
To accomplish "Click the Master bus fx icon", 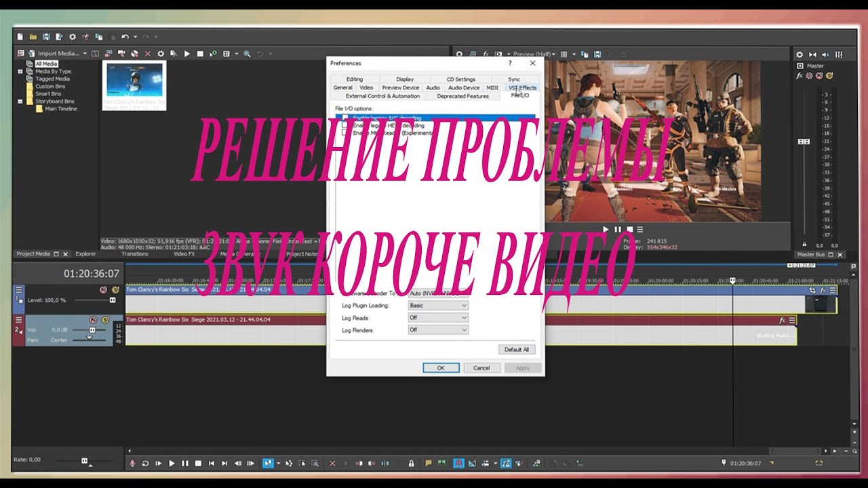I will click(800, 76).
